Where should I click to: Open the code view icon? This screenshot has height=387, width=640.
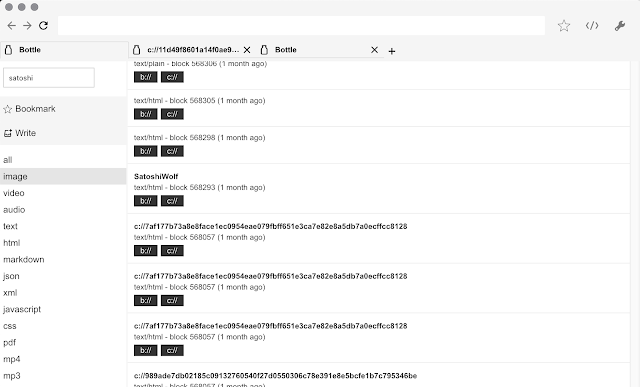coord(592,26)
